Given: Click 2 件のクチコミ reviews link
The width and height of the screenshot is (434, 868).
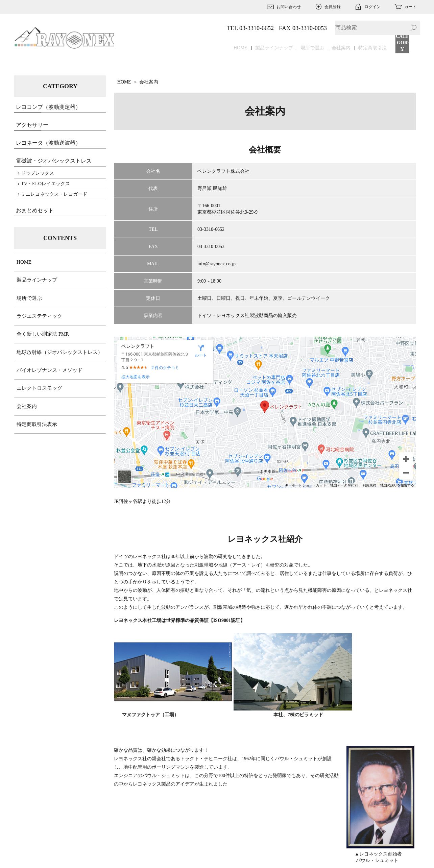Looking at the screenshot, I should pyautogui.click(x=165, y=368).
